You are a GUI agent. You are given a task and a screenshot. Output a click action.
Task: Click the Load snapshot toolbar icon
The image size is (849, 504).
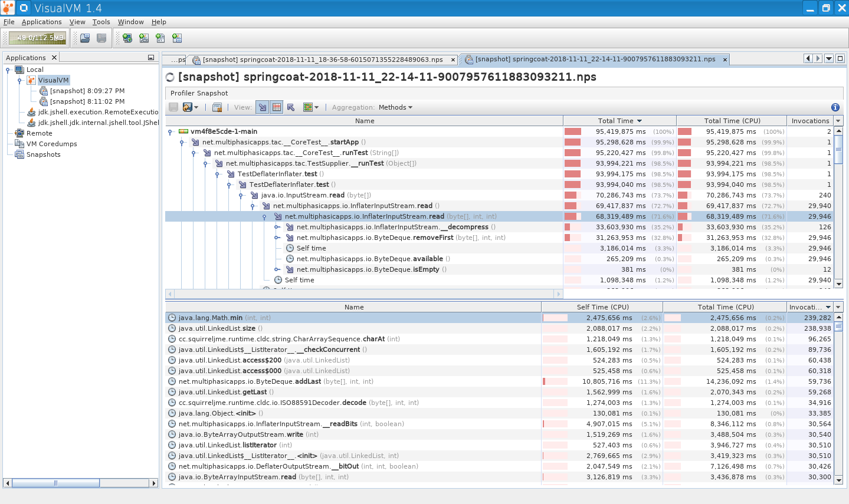pyautogui.click(x=85, y=38)
